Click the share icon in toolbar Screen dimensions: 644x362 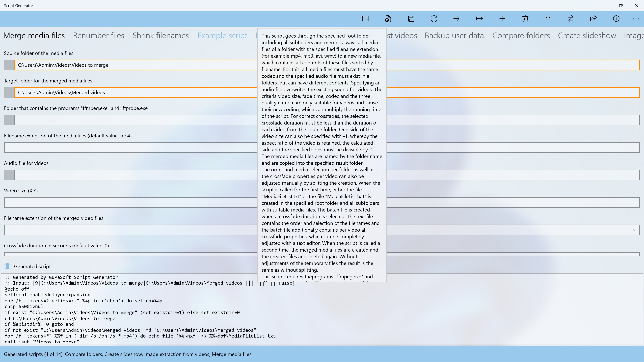tap(594, 19)
